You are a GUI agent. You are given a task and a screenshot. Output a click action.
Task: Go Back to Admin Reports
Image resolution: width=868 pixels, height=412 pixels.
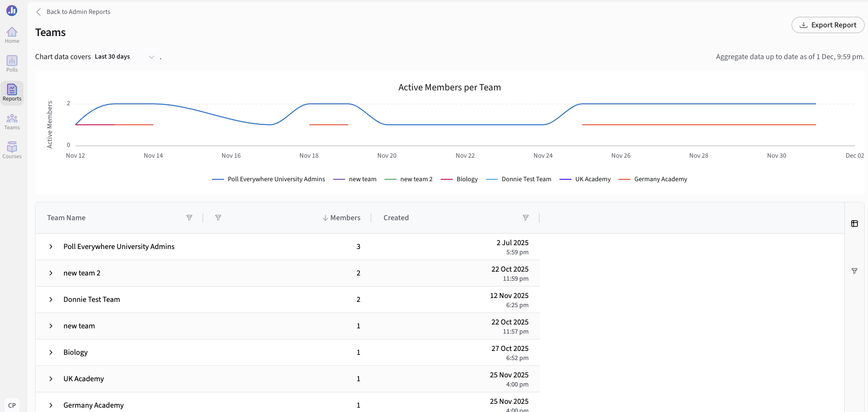pyautogui.click(x=73, y=12)
